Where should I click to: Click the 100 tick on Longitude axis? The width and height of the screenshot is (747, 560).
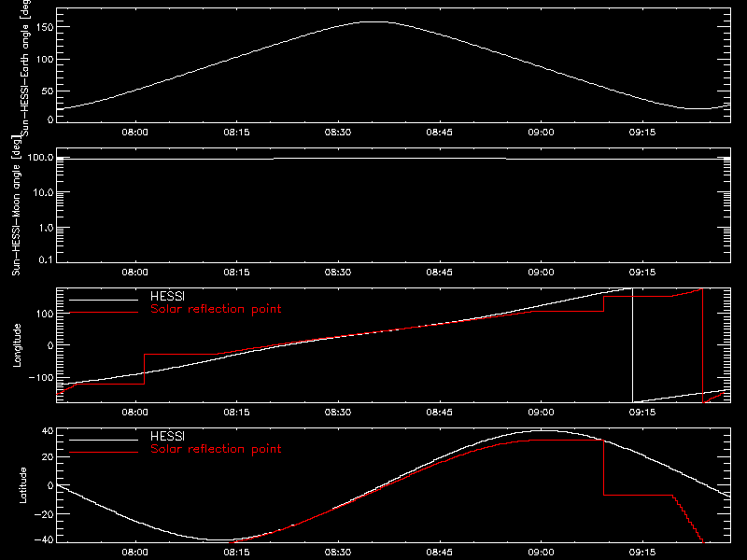(x=45, y=314)
